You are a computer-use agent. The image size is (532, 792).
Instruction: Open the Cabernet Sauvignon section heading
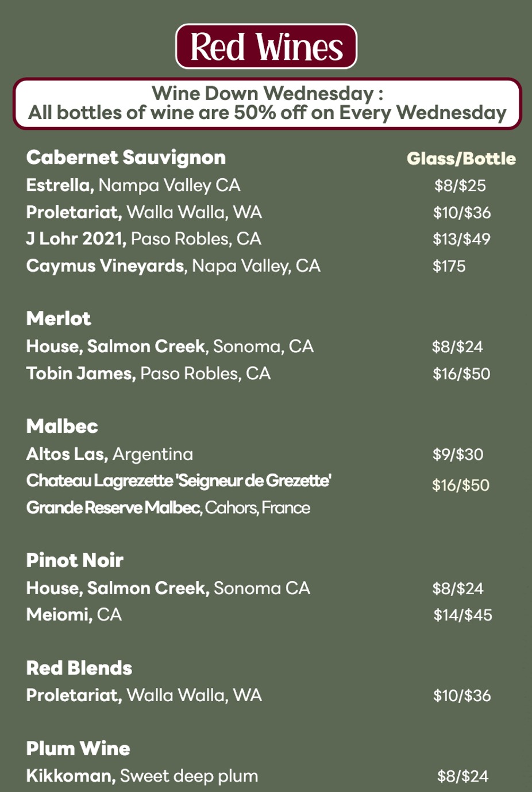tap(126, 157)
